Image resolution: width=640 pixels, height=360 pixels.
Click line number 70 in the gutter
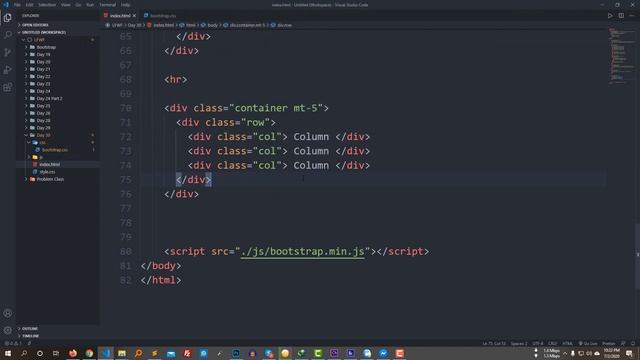click(126, 108)
